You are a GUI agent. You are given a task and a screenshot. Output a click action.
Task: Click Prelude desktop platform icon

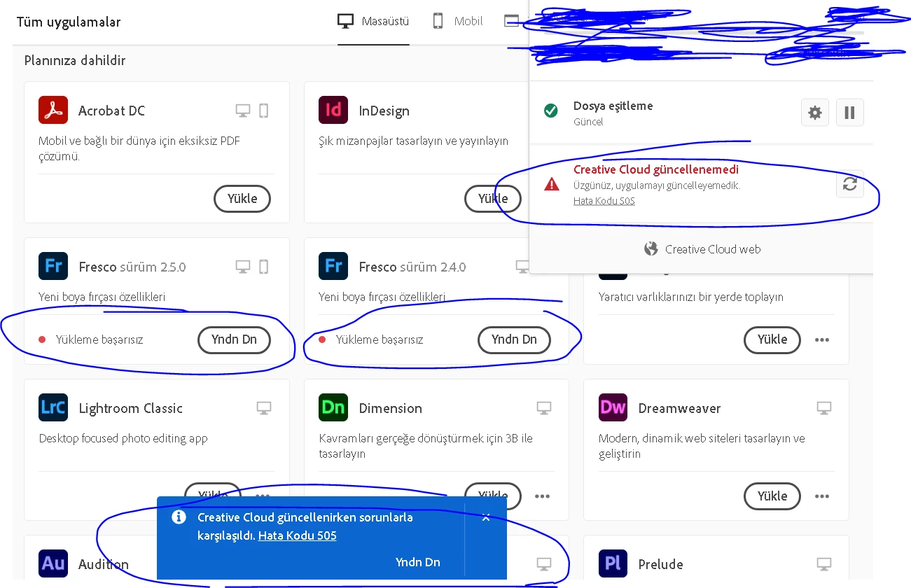(824, 563)
